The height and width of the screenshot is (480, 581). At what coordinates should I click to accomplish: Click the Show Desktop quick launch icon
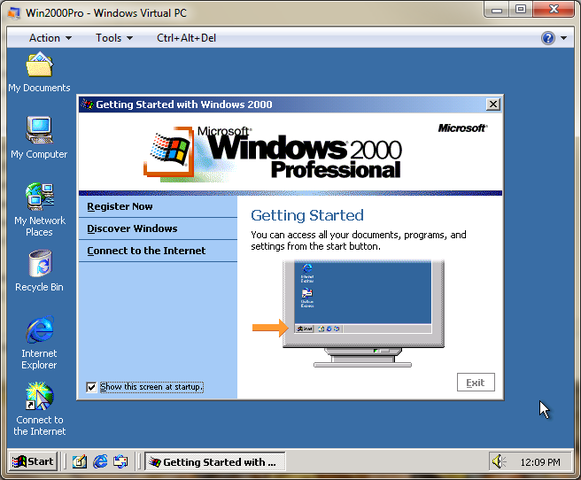79,462
